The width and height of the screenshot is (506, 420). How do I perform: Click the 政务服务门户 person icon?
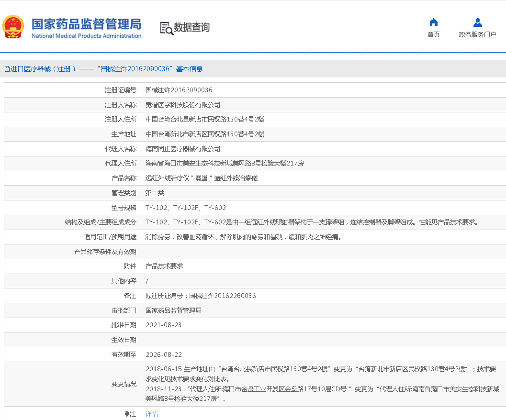tap(477, 22)
